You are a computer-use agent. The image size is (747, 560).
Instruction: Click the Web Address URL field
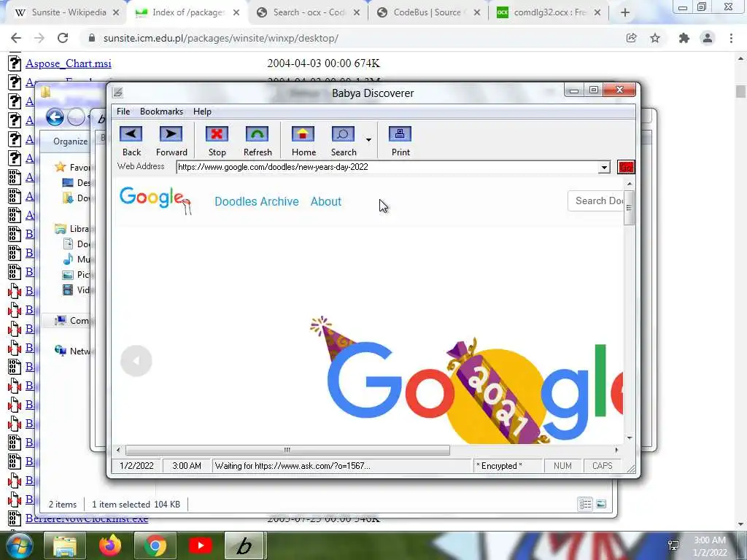click(x=387, y=167)
